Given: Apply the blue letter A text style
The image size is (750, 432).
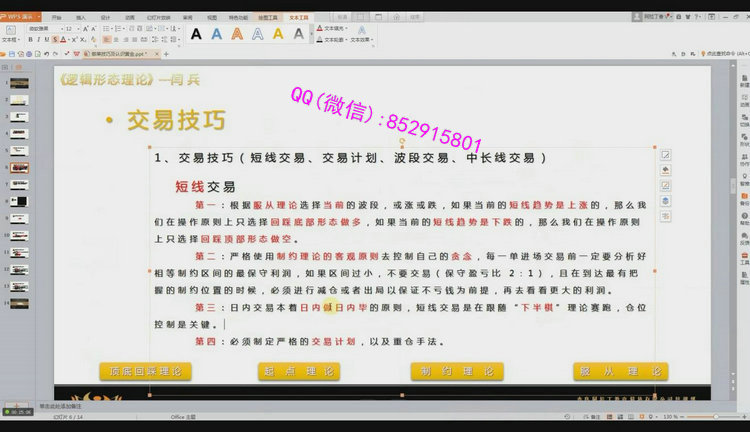Looking at the screenshot, I should 216,35.
